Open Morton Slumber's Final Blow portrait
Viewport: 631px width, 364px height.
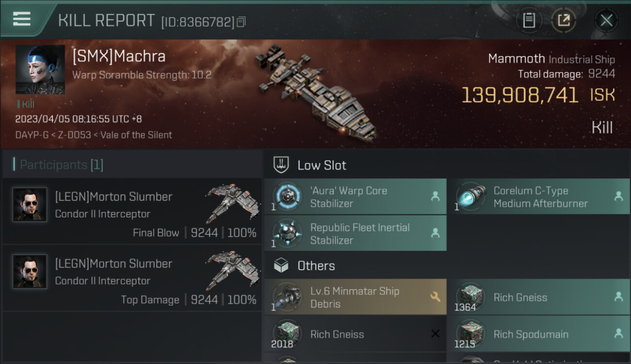pos(30,205)
